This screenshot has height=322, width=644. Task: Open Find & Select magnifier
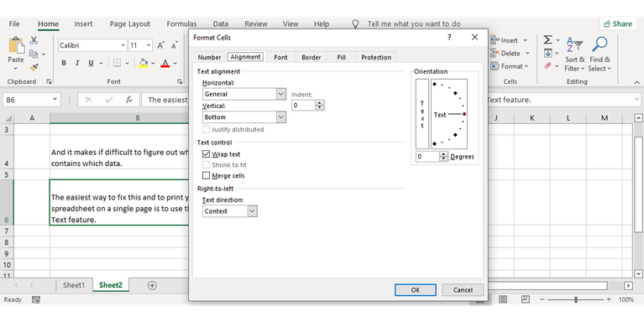(599, 55)
